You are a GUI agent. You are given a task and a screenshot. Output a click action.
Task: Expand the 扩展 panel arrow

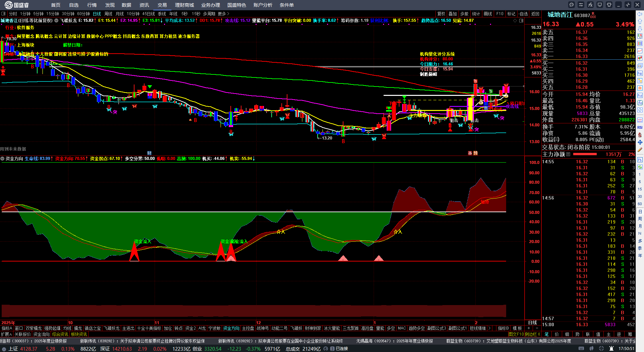[6, 334]
